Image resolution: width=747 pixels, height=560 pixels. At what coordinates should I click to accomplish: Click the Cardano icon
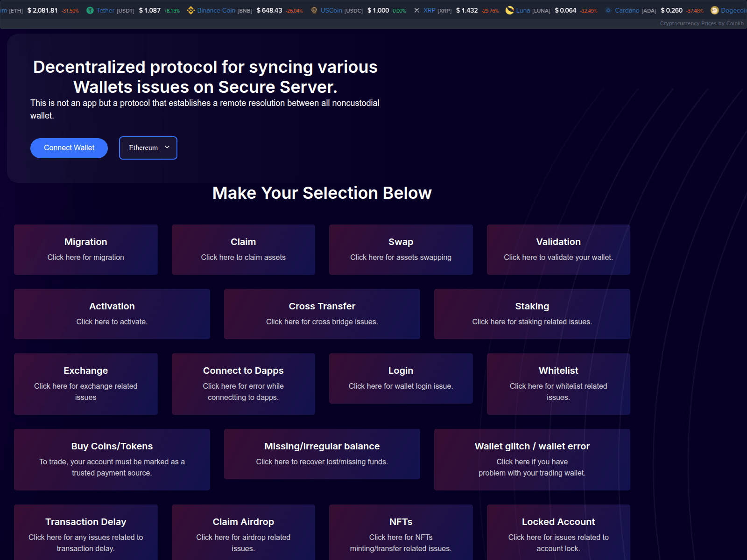click(x=608, y=10)
